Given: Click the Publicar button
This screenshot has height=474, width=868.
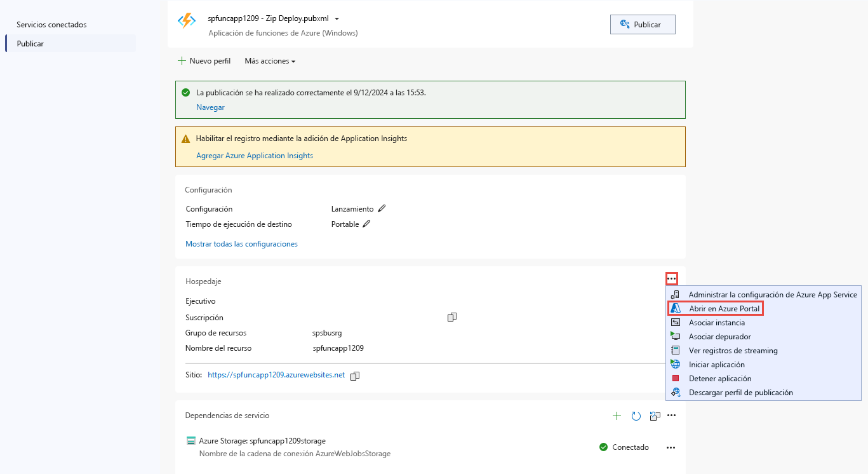Looking at the screenshot, I should click(x=643, y=24).
